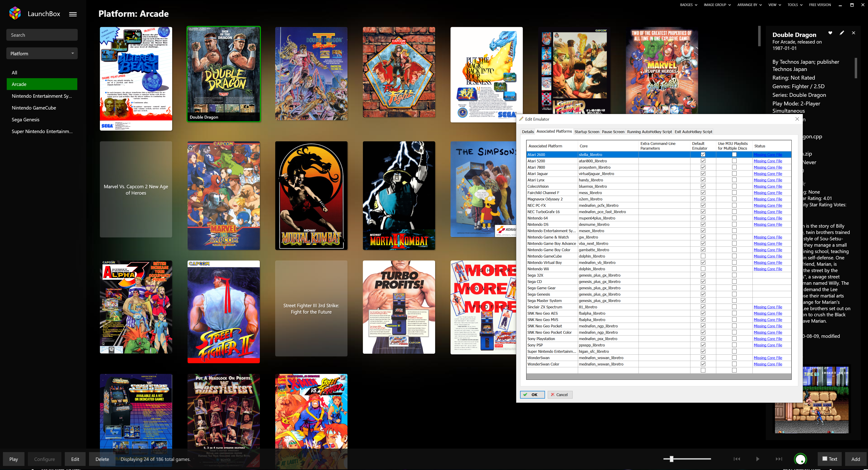Select the Mortal Kombat II game box
The image size is (868, 470).
click(x=399, y=196)
